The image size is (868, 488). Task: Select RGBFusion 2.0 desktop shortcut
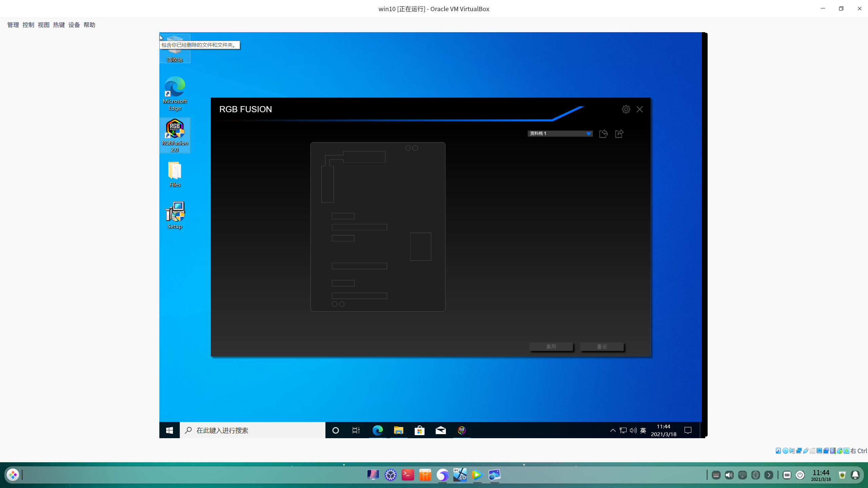click(175, 135)
